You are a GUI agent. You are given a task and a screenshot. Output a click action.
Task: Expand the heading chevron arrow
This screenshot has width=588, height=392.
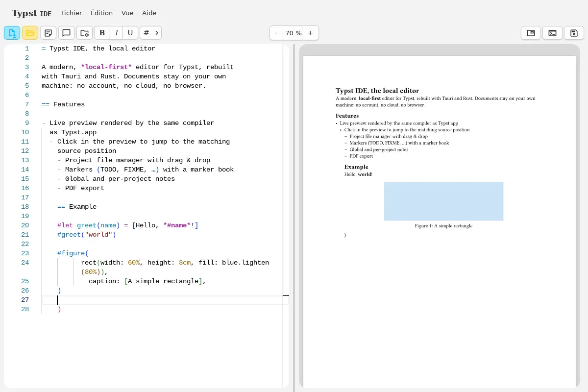tap(157, 33)
